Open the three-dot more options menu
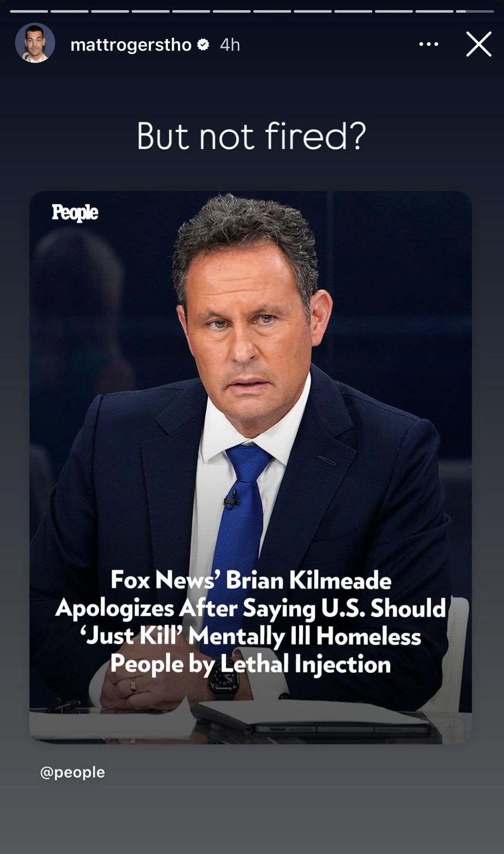This screenshot has height=854, width=504. (x=428, y=44)
